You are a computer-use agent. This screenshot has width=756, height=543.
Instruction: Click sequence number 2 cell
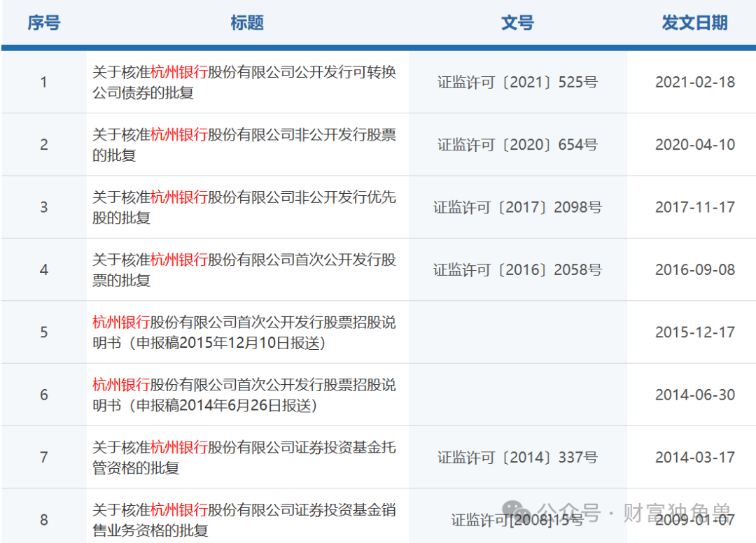coord(44,145)
